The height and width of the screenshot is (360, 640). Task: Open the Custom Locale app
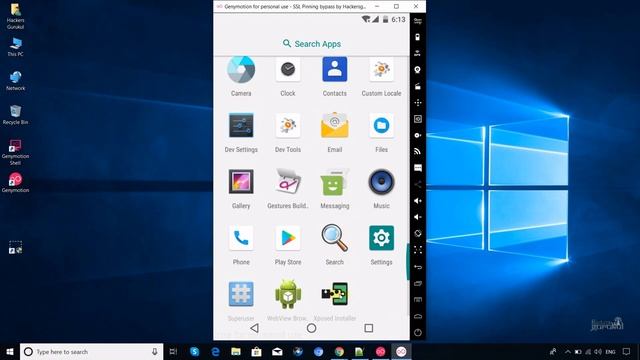(381, 70)
